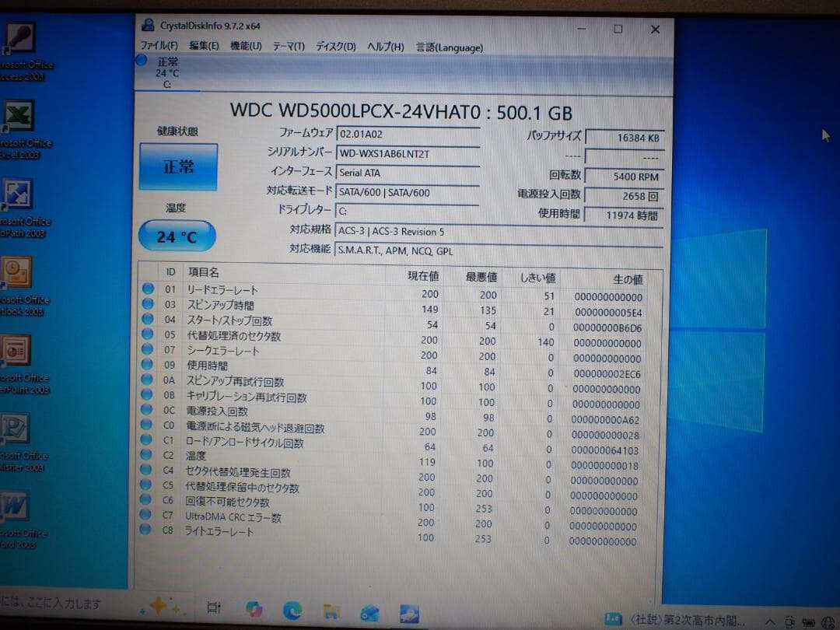The image size is (840, 630).
Task: Click status dot for 0A スピンアップ再試行回数
Action: 147,380
